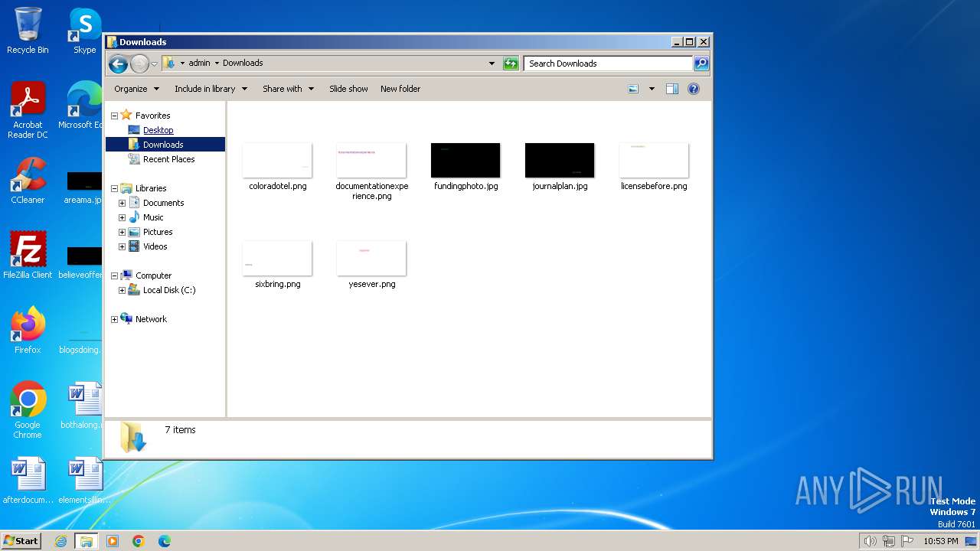980x551 pixels.
Task: Open Windows Media Player from taskbar
Action: pos(113,541)
